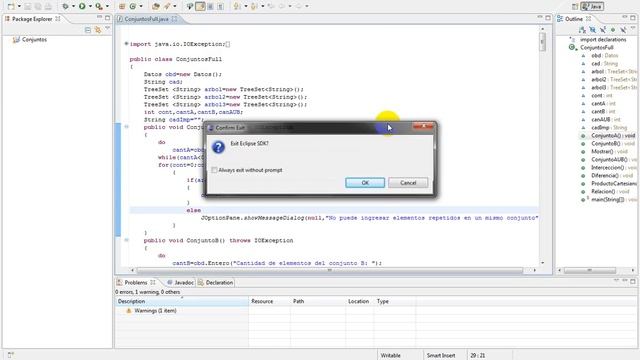Click OK in Confirm Exit dialog
The height and width of the screenshot is (360, 640).
[365, 182]
